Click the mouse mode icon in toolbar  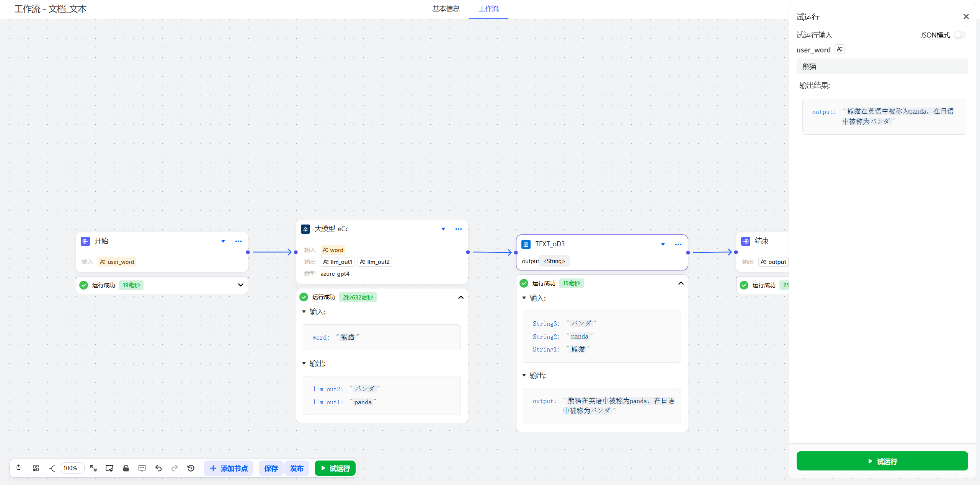tap(18, 468)
